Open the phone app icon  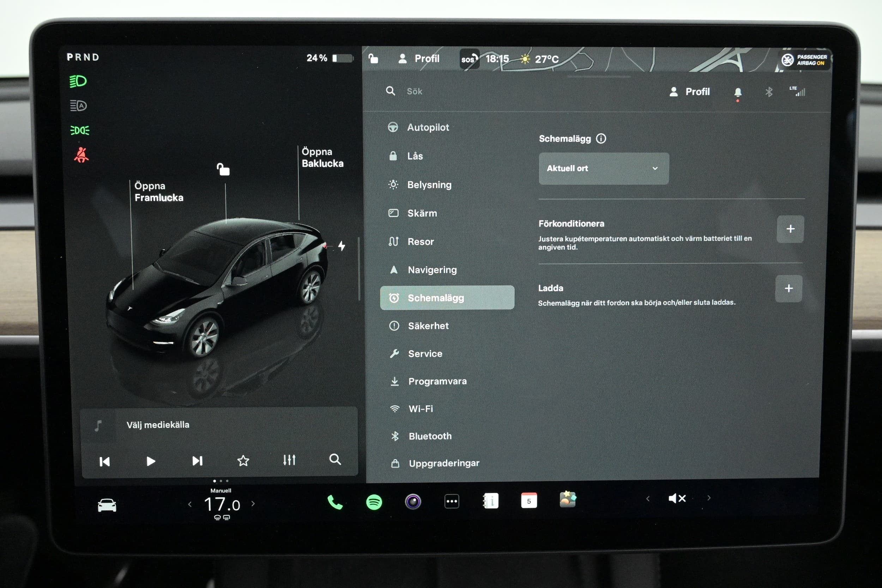(335, 502)
